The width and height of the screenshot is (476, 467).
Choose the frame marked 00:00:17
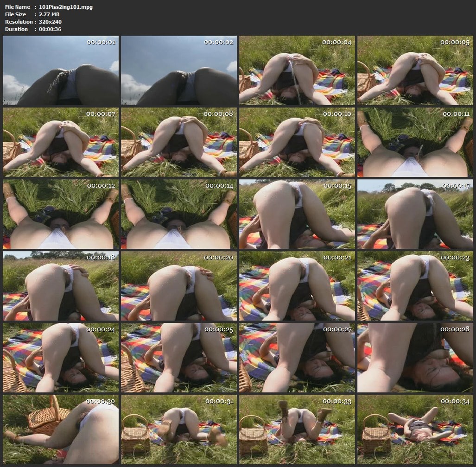tap(415, 214)
